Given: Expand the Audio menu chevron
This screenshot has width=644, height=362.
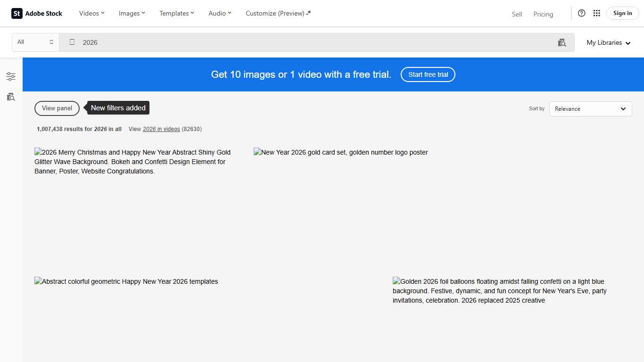Looking at the screenshot, I should (x=229, y=13).
